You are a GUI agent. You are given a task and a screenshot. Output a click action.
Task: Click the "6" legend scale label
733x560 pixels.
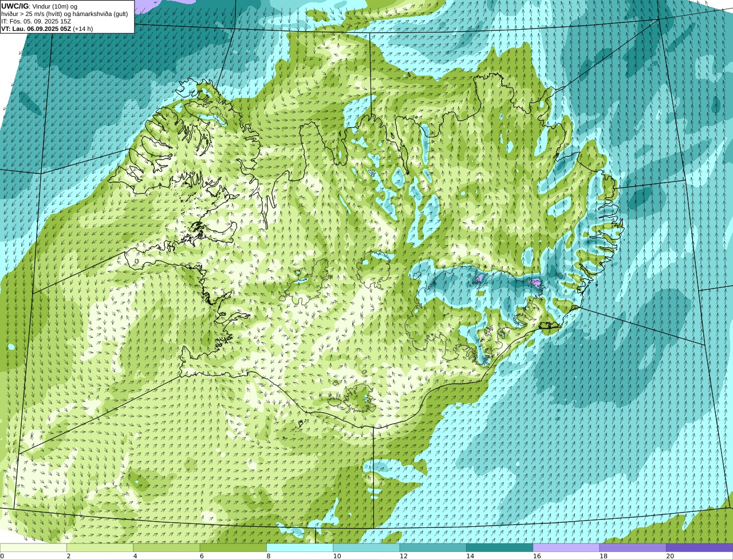(x=202, y=556)
